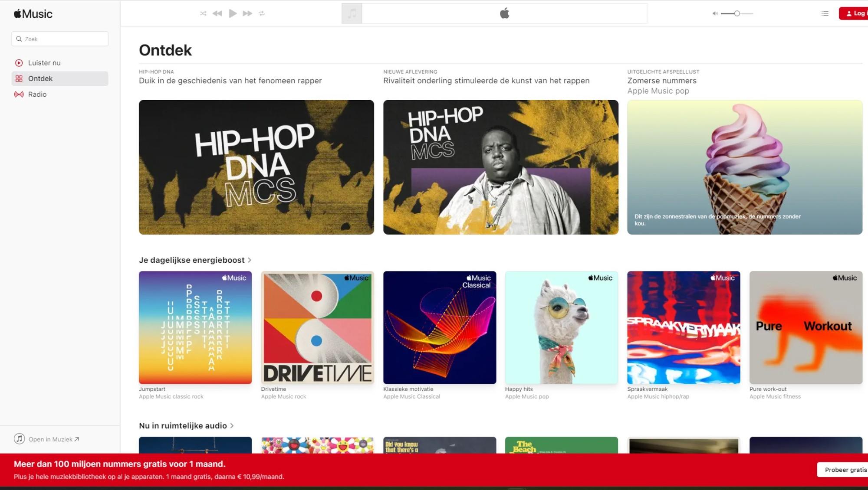Start playback with the play button
The height and width of the screenshot is (490, 868).
(233, 13)
